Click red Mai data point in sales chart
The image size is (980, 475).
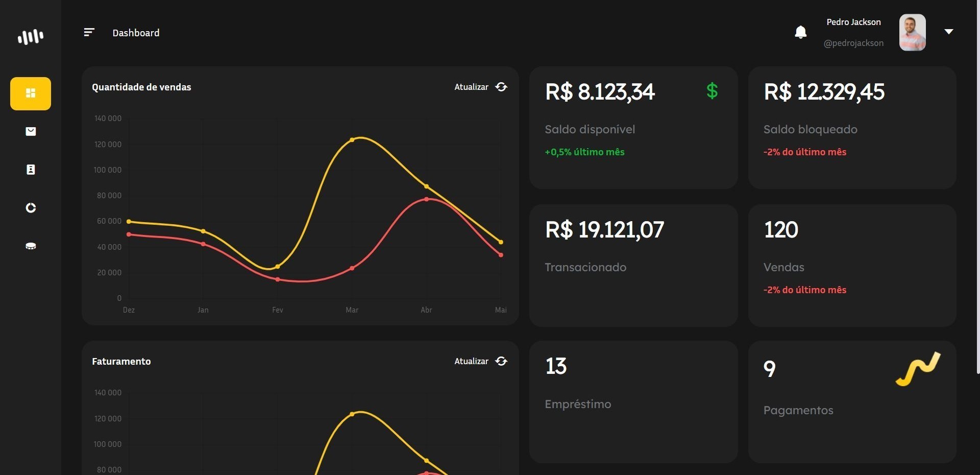pos(501,255)
